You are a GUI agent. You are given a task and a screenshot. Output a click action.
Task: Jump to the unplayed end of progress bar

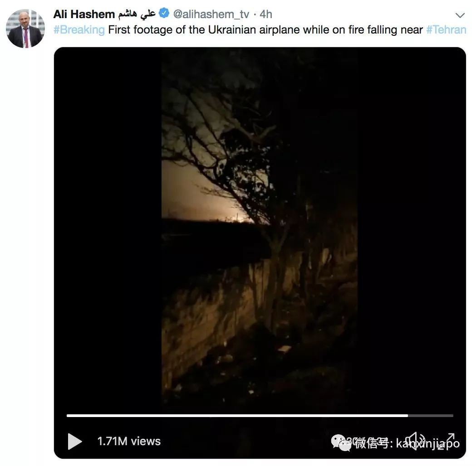click(431, 415)
